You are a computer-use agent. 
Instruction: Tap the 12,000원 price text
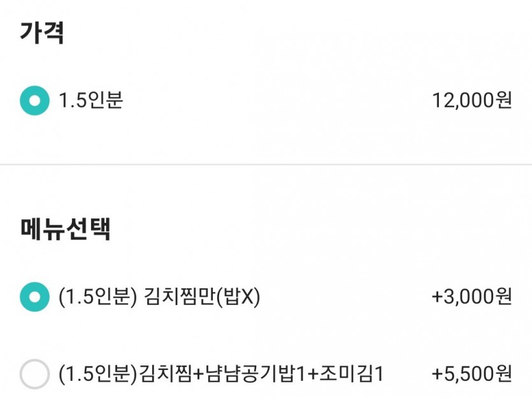point(471,101)
